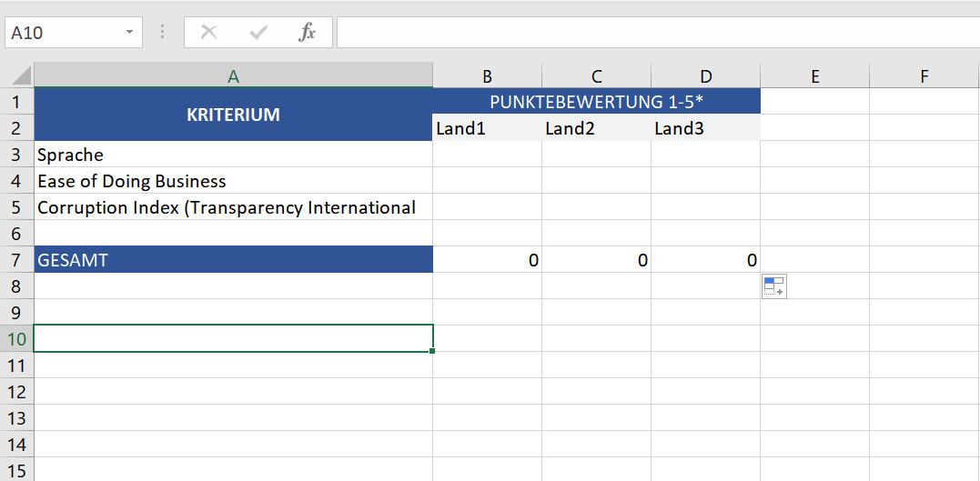Viewport: 980px width, 481px height.
Task: Select column C header
Action: [596, 76]
